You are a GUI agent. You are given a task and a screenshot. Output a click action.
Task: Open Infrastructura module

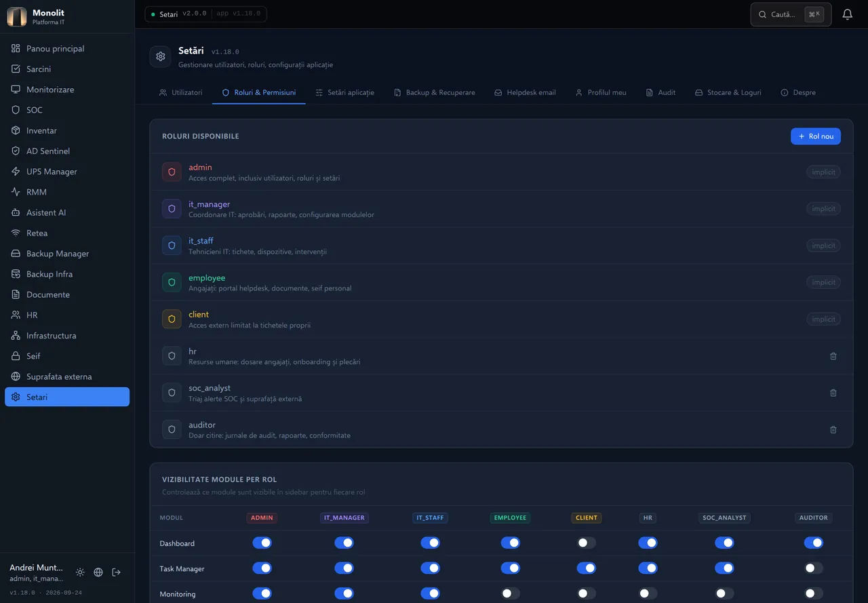coord(67,336)
